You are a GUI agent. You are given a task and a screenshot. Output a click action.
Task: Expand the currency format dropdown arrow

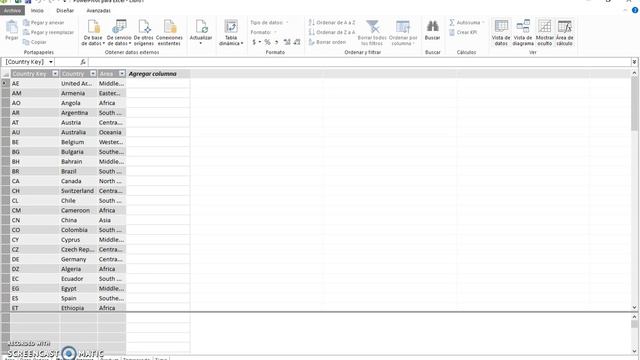click(x=260, y=42)
